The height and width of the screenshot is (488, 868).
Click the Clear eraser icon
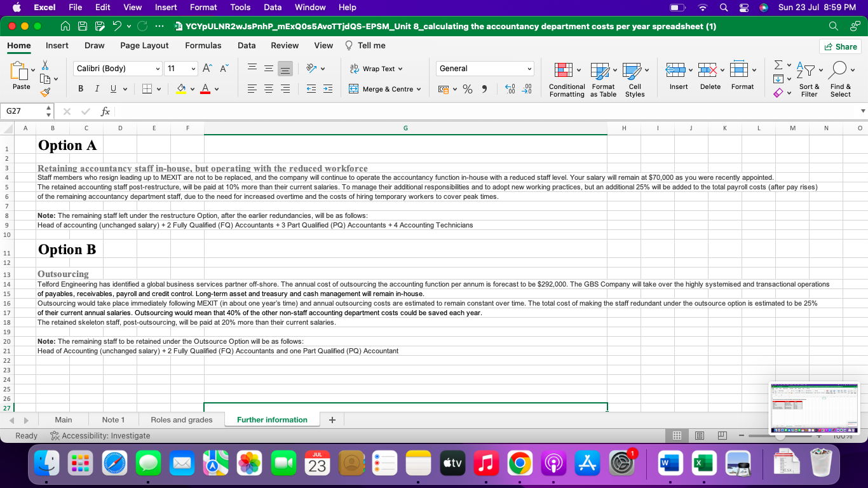tap(778, 93)
